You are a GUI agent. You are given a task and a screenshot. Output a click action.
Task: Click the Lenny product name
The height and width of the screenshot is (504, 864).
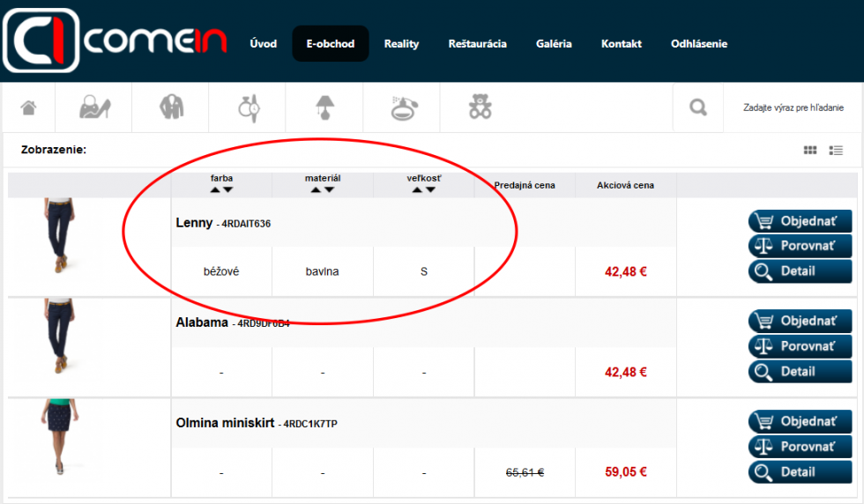click(194, 223)
